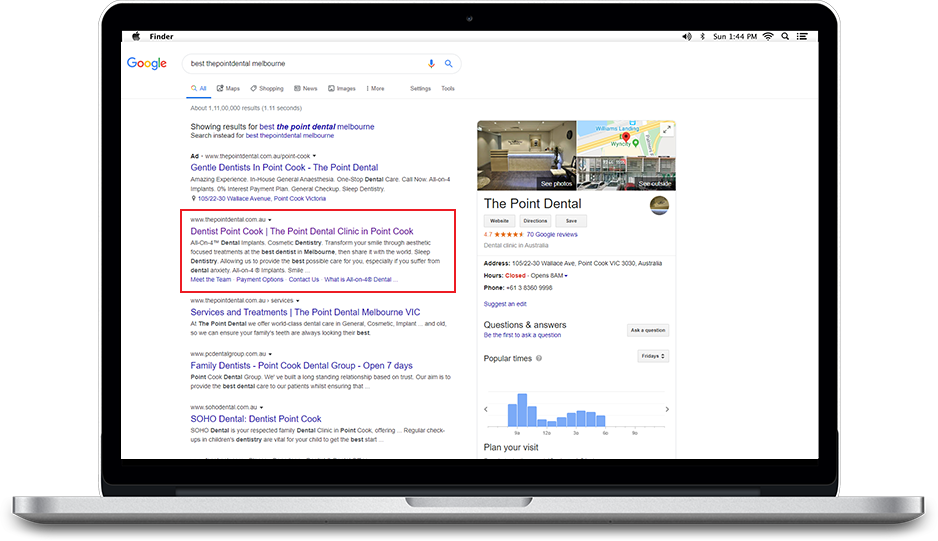Viewport: 938px width, 541px height.
Task: Click the clinic phone number +61 3 8360 9998
Action: click(529, 288)
